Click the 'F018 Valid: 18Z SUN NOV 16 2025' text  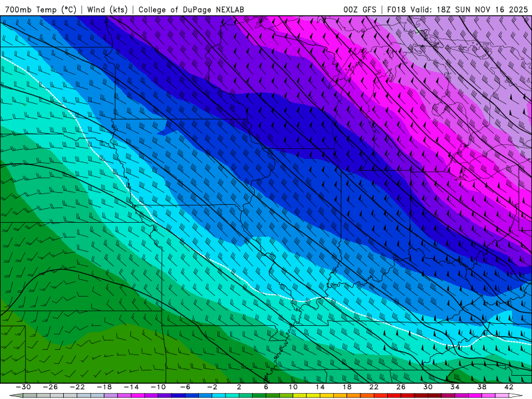[x=458, y=9]
